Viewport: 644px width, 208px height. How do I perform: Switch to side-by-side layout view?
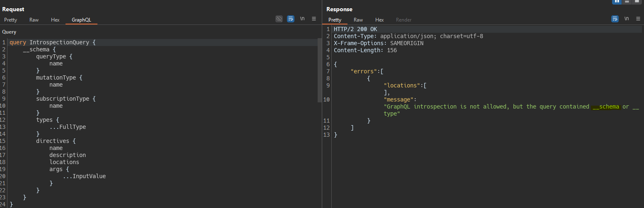[x=617, y=1]
